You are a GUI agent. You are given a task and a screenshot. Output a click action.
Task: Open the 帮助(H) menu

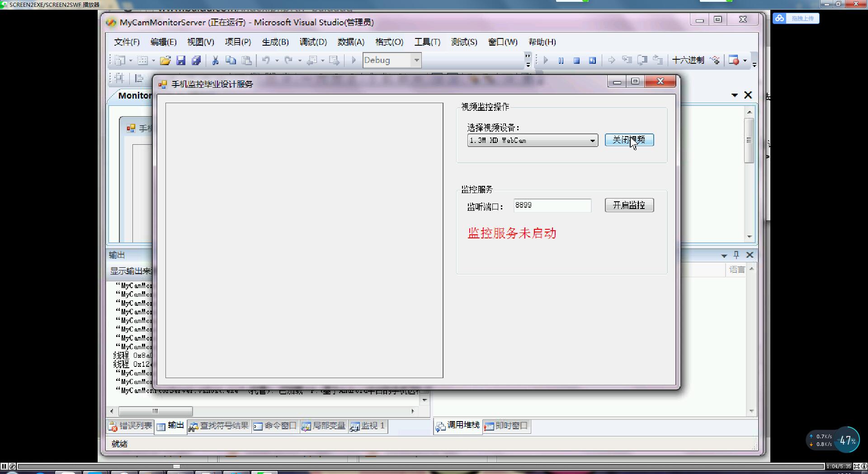click(x=542, y=42)
